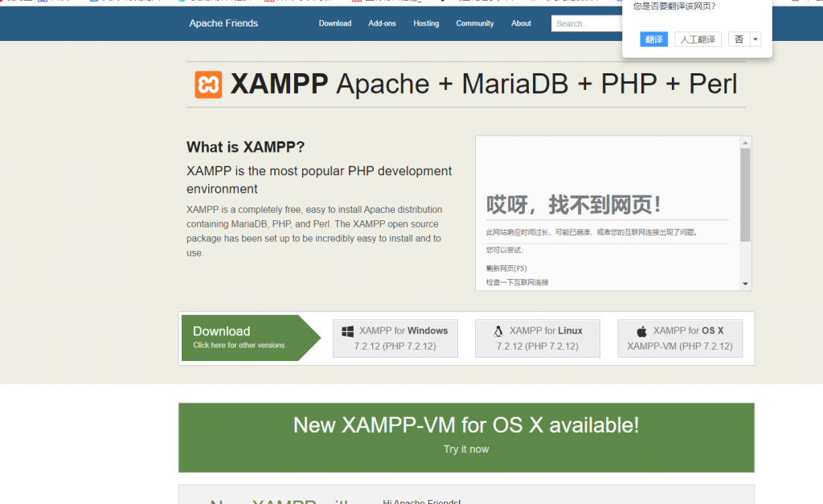Click the embedded frame's scroll-down arrow
The width and height of the screenshot is (823, 504).
point(745,284)
